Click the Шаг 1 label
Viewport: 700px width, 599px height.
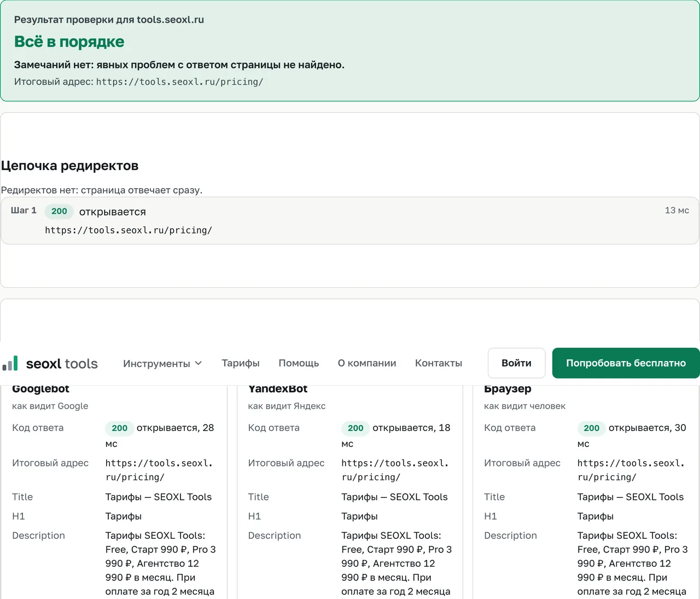(x=24, y=211)
